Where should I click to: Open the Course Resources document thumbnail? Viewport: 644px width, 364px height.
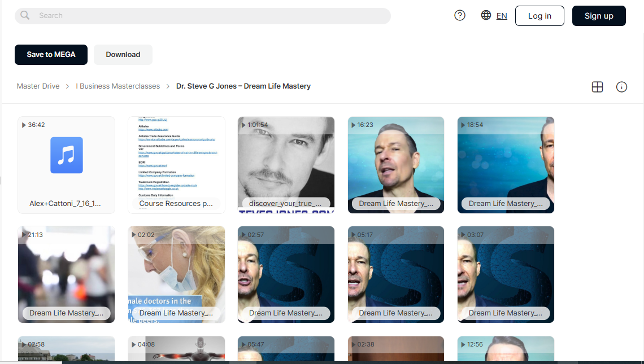176,165
